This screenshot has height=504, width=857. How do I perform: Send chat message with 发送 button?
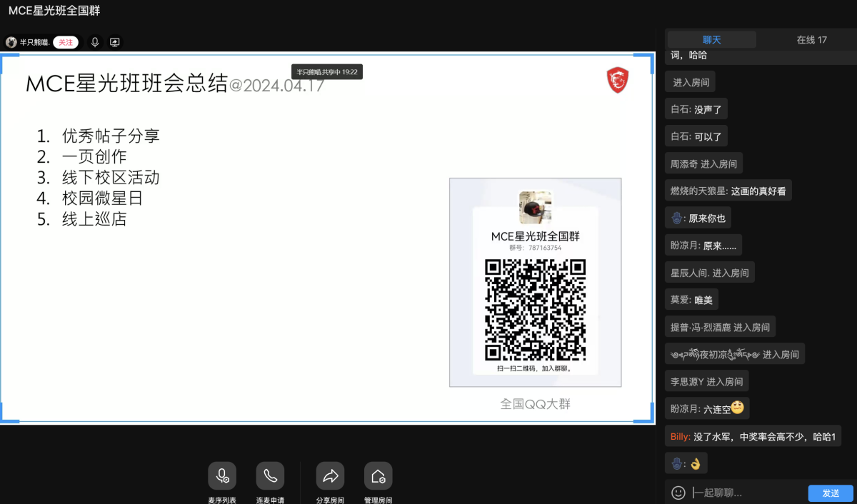pos(831,493)
